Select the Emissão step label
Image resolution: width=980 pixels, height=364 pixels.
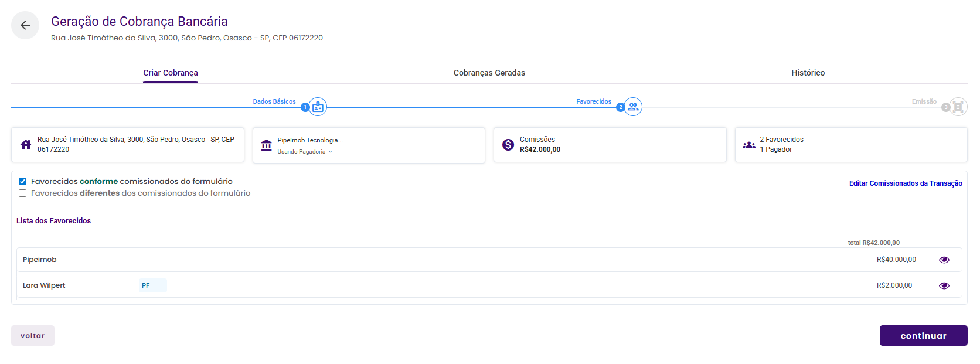pos(924,101)
